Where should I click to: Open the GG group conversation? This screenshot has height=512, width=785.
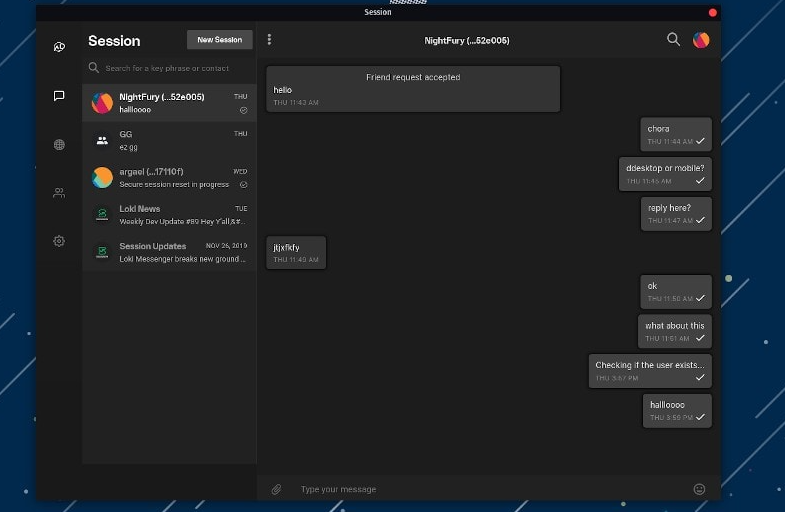169,141
